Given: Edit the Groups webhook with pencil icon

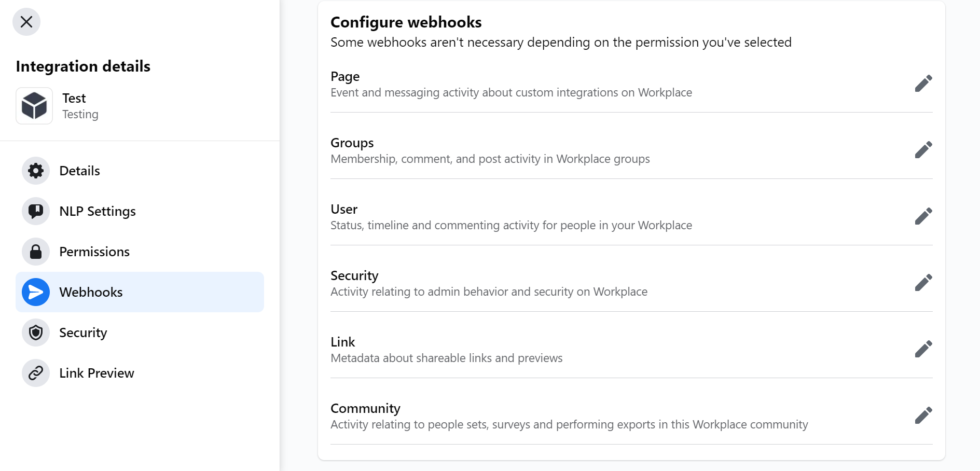Looking at the screenshot, I should click(x=923, y=149).
